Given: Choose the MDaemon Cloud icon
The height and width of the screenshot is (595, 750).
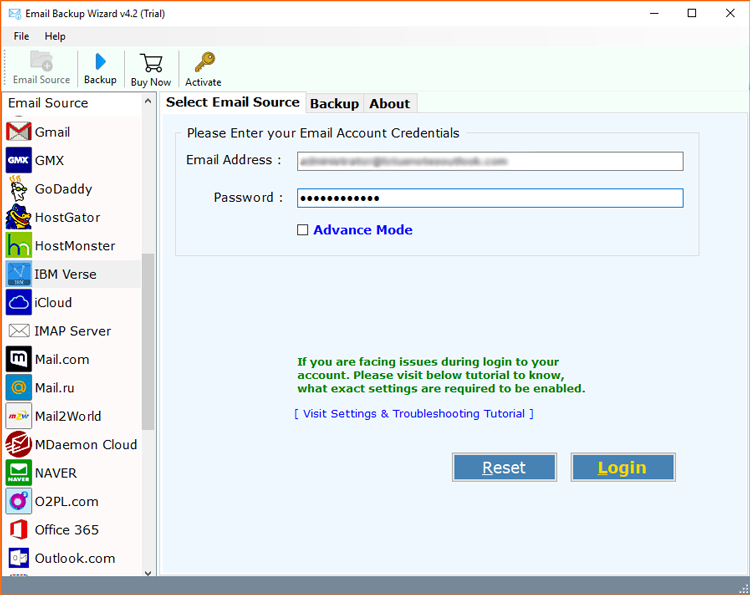Looking at the screenshot, I should coord(19,444).
